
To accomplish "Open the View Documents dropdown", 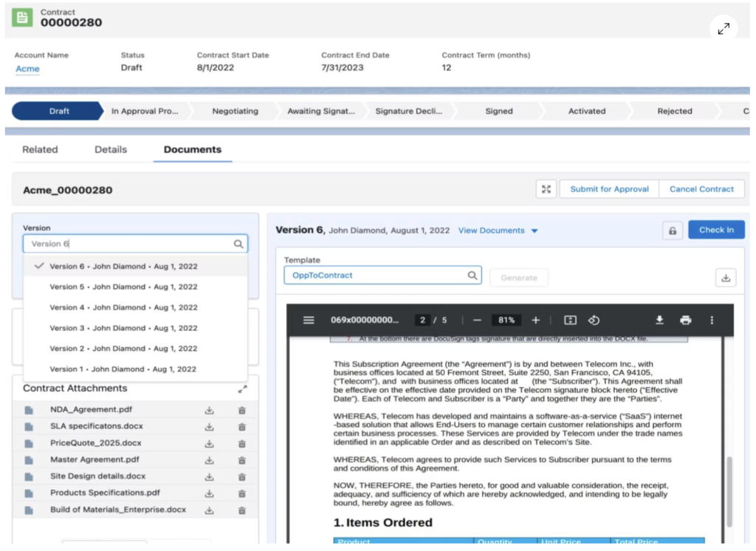I will [498, 230].
